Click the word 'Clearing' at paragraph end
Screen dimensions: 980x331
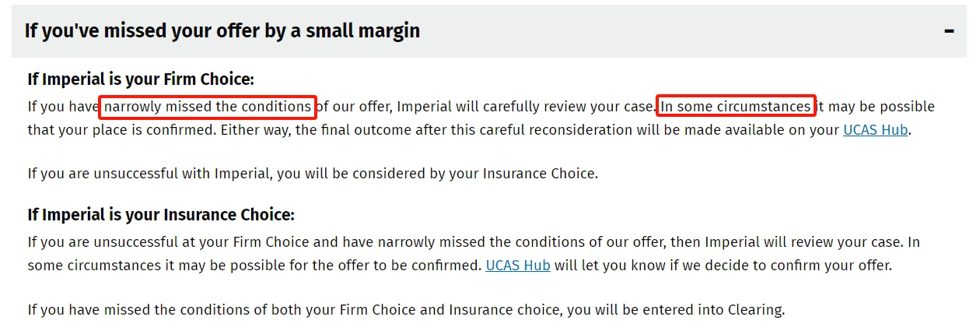pos(755,310)
